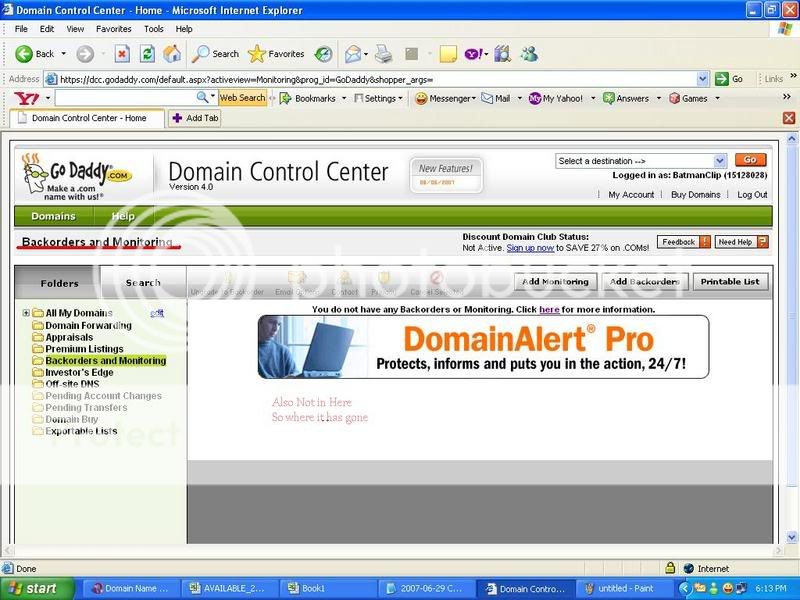Open the address bar dropdown arrow

(703, 79)
